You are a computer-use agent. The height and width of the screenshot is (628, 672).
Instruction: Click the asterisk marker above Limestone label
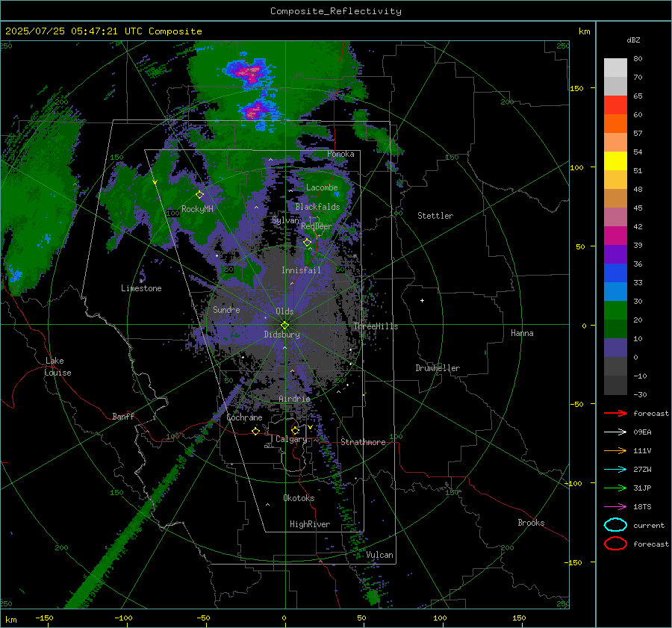coord(141,281)
